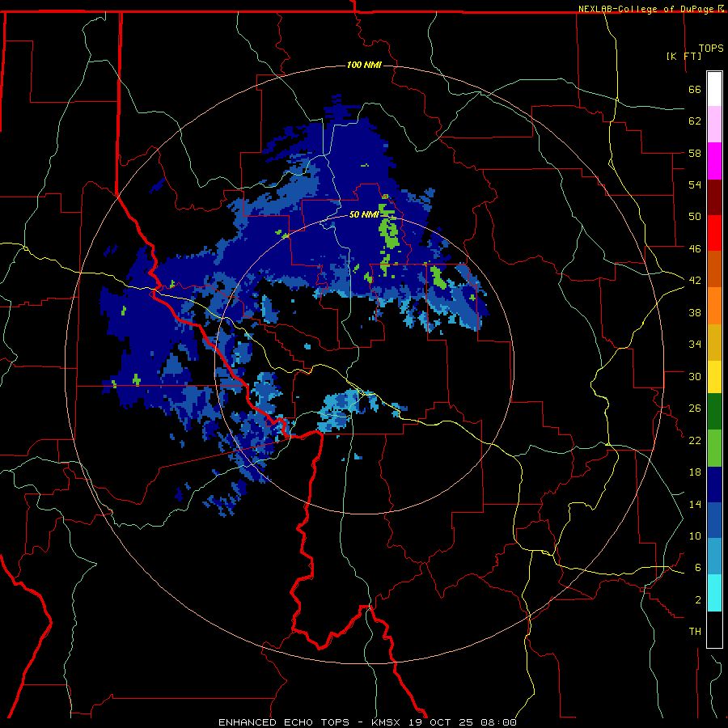This screenshot has height=728, width=728.
Task: Click the 10 legend value
Action: pos(695,535)
